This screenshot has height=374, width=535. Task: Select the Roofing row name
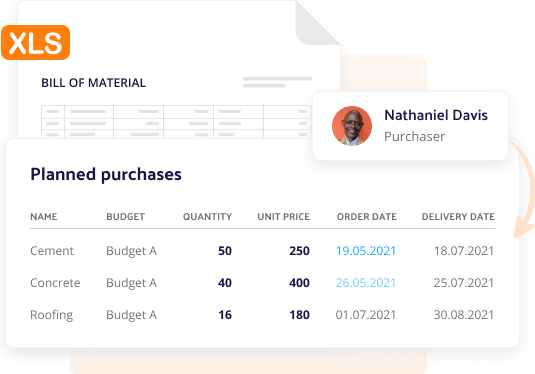pos(52,315)
